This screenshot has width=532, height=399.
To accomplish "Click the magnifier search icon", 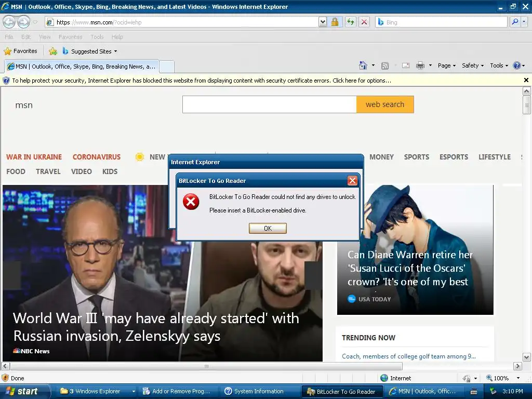I will click(515, 22).
